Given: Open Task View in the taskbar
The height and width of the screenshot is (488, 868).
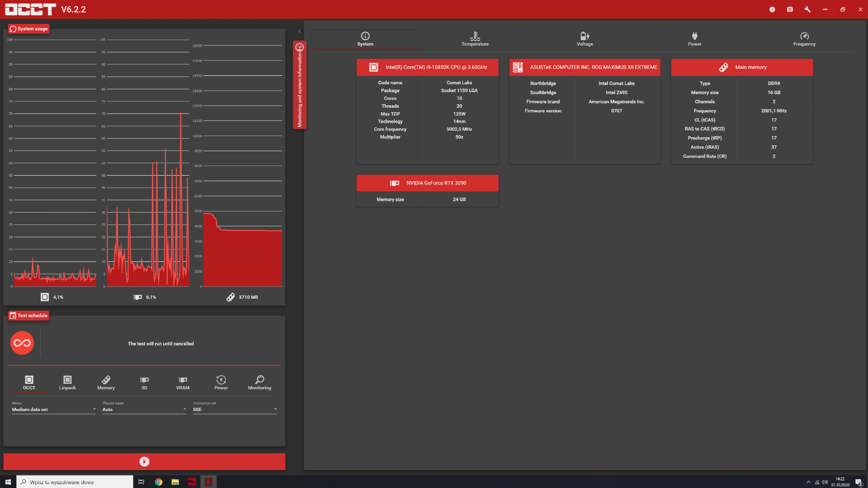Looking at the screenshot, I should pos(141,481).
